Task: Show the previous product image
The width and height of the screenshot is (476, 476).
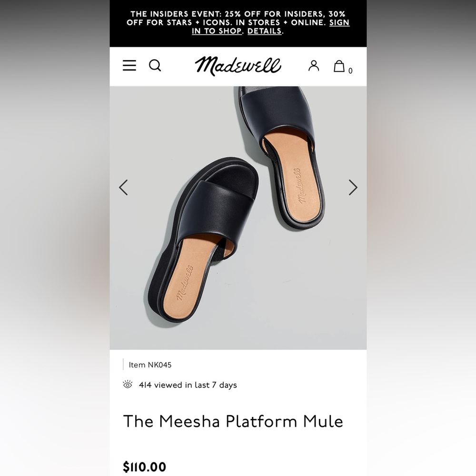Action: [123, 188]
